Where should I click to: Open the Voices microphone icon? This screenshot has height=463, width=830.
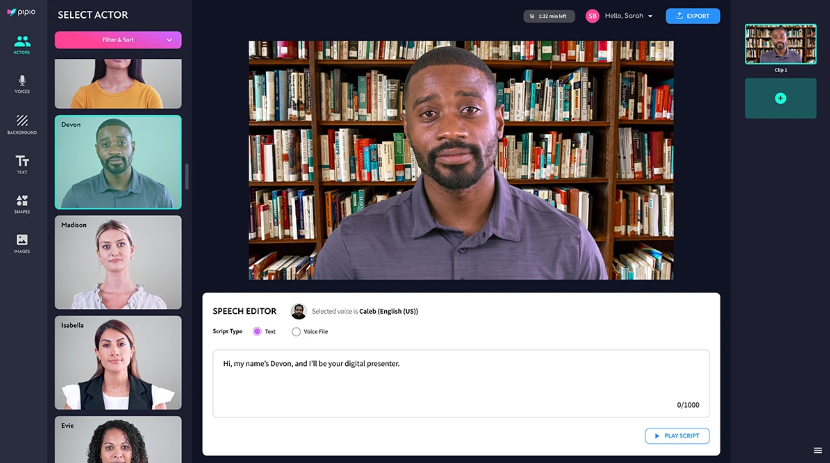pos(22,84)
